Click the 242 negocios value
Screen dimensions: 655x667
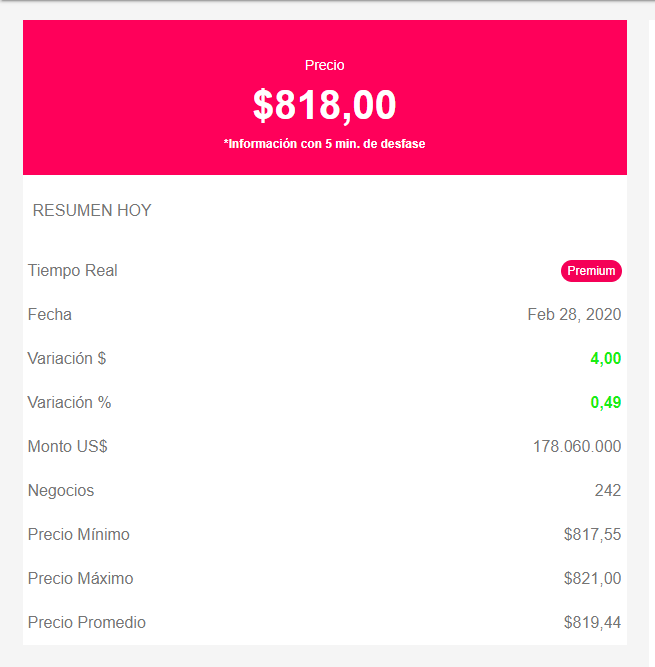click(608, 490)
